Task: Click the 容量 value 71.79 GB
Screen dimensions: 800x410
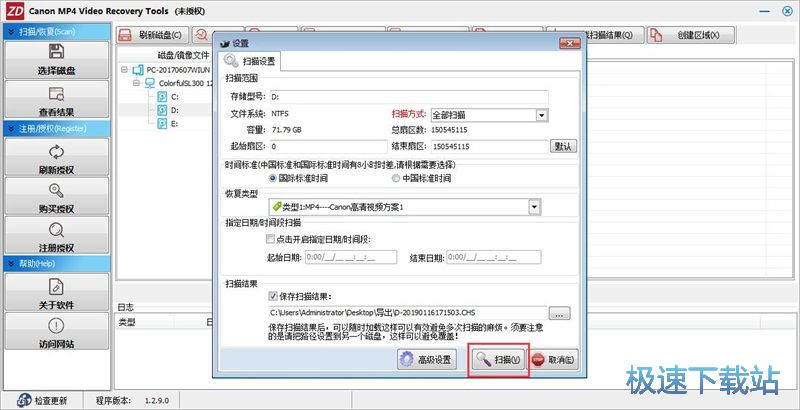Action: [286, 130]
